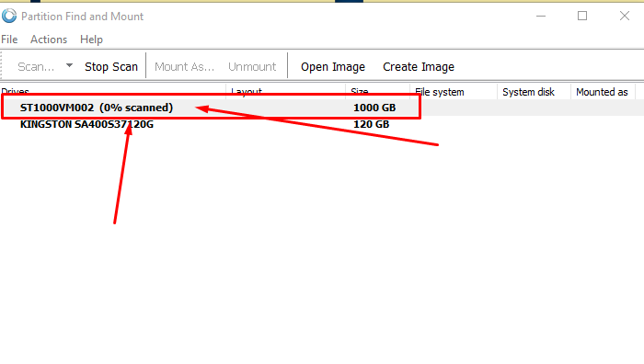Open the File menu
Viewport: 644px width, 364px height.
[x=9, y=40]
